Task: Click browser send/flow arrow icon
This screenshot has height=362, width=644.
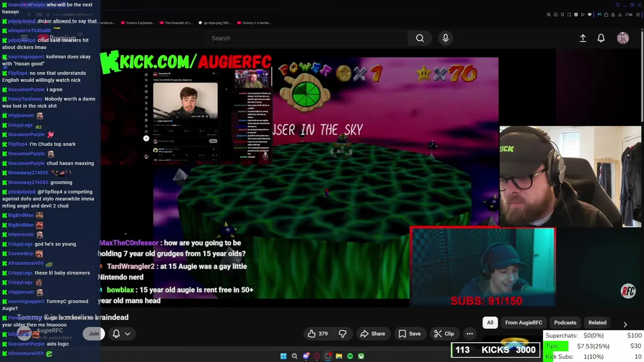Action: [583, 15]
